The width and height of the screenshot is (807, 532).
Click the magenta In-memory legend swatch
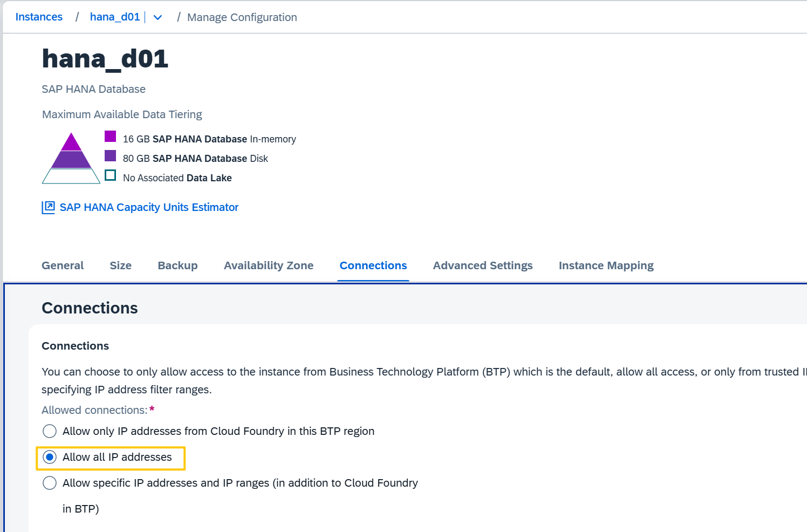(111, 136)
